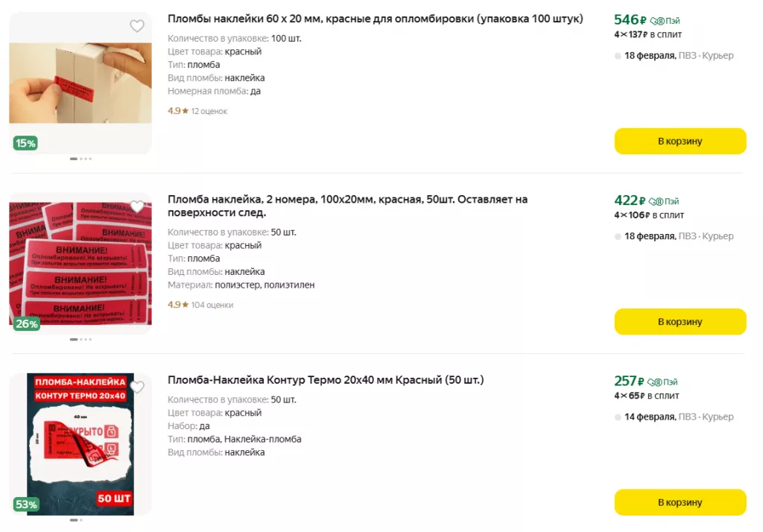The width and height of the screenshot is (763, 532).
Task: Click the 53% discount badge
Action: (x=26, y=504)
